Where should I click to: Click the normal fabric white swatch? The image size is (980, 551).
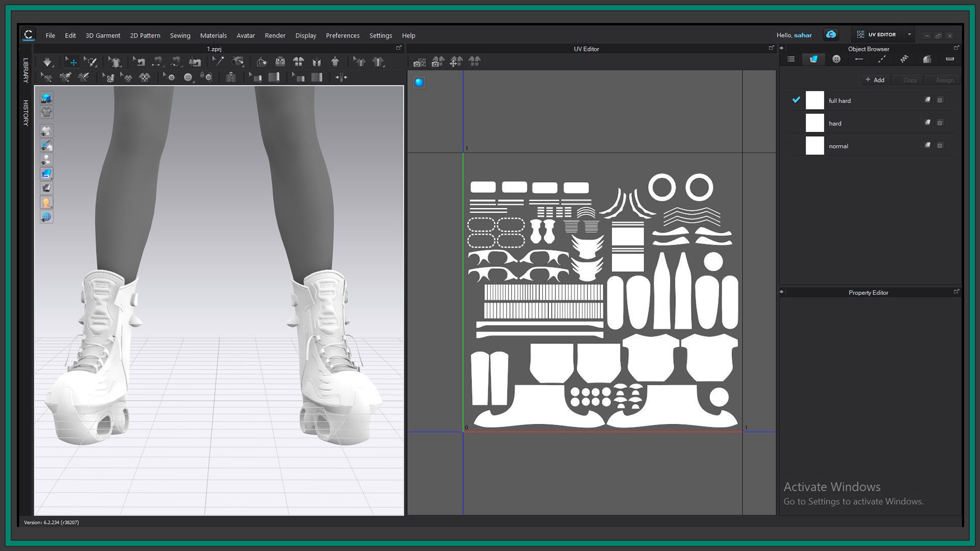815,146
